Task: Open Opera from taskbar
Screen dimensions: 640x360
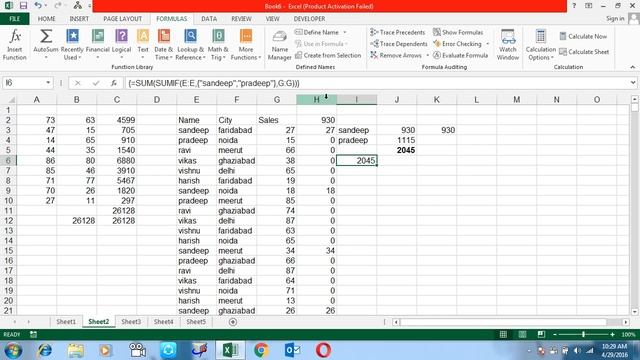Action: (x=323, y=351)
